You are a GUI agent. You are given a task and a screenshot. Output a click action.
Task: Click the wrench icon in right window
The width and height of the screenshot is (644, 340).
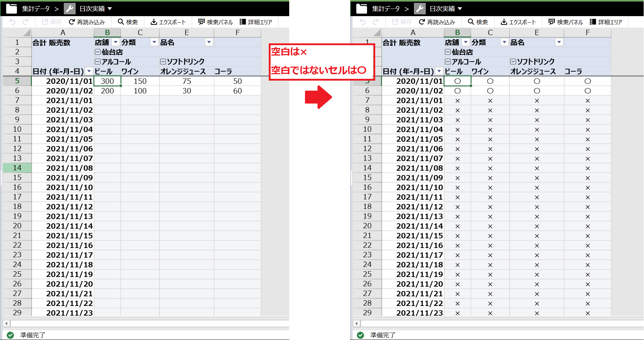click(x=420, y=9)
